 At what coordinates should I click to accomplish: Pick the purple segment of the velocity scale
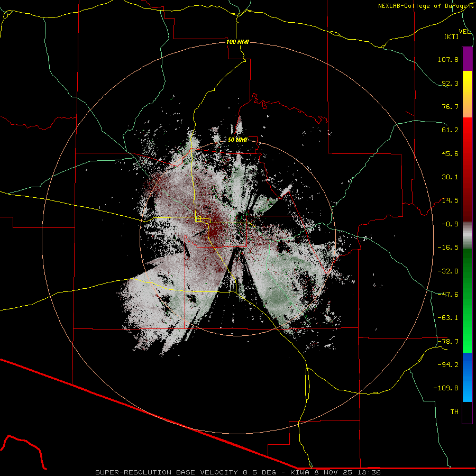[x=467, y=59]
